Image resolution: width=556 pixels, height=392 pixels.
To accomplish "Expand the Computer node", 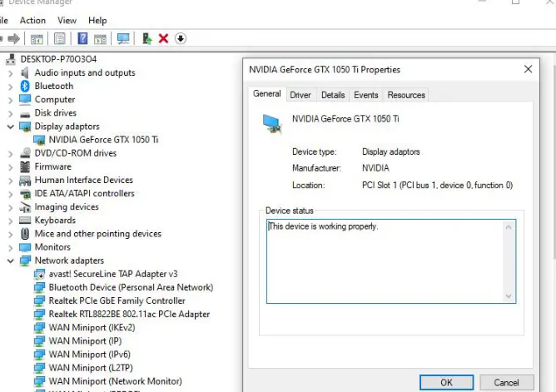I will tap(10, 100).
